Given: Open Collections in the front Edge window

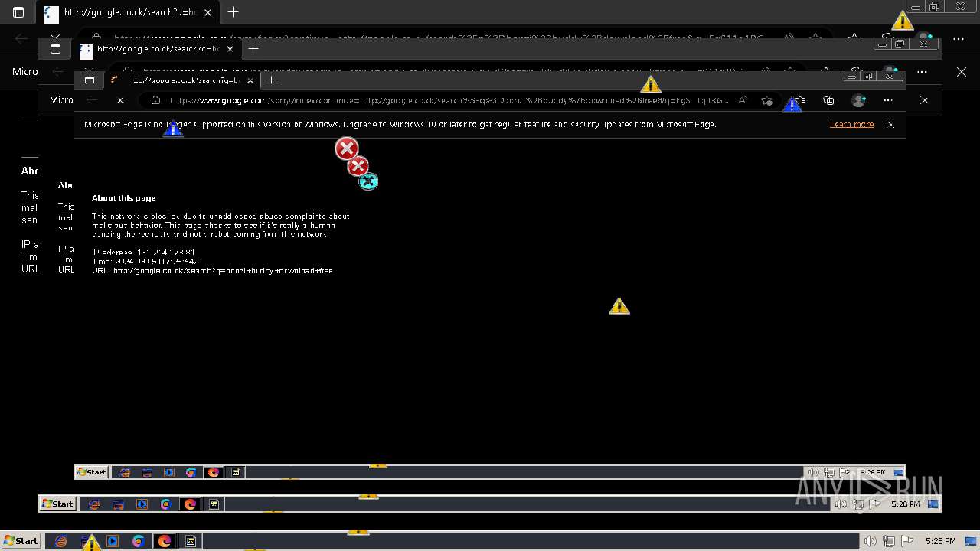Looking at the screenshot, I should [828, 100].
